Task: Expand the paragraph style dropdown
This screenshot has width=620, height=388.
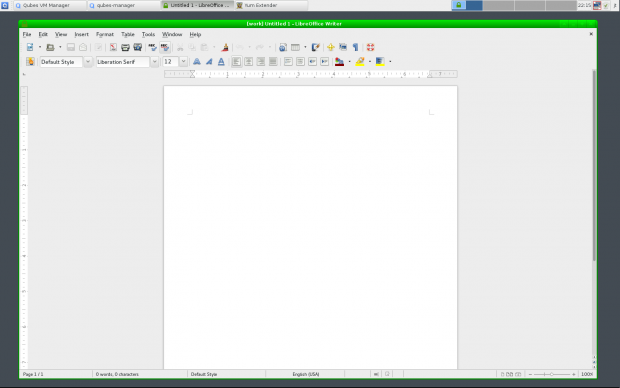Action: click(x=88, y=62)
